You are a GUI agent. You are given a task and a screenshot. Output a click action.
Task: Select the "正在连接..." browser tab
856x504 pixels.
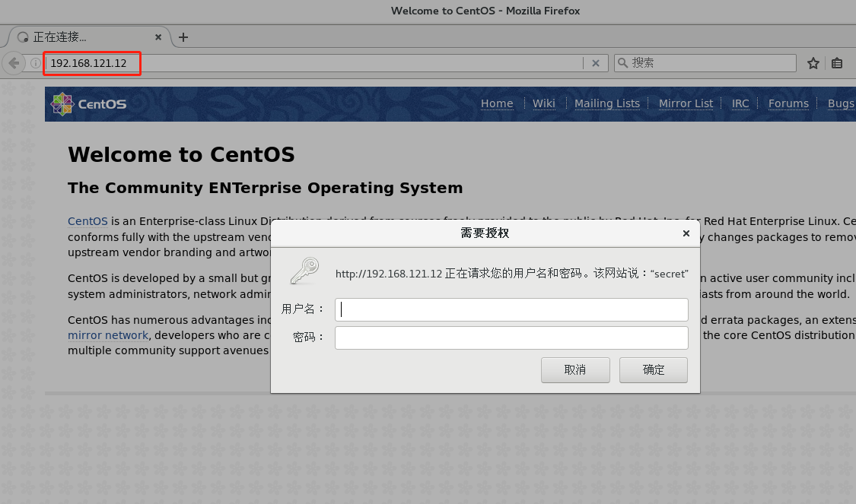pos(90,37)
